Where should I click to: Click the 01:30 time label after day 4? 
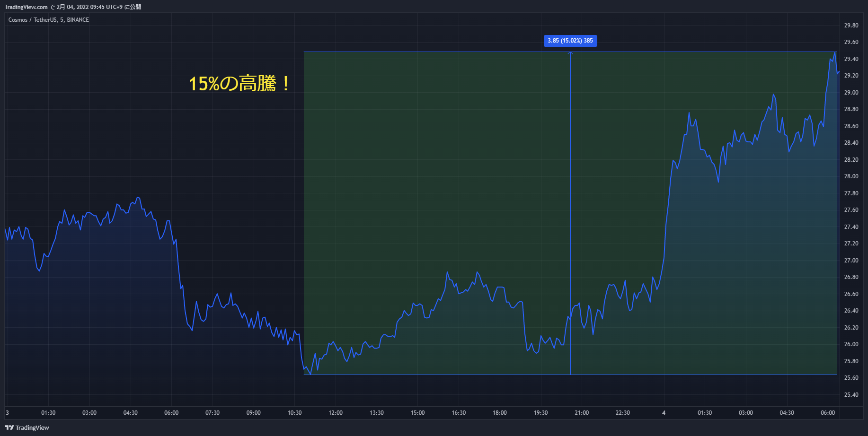705,413
